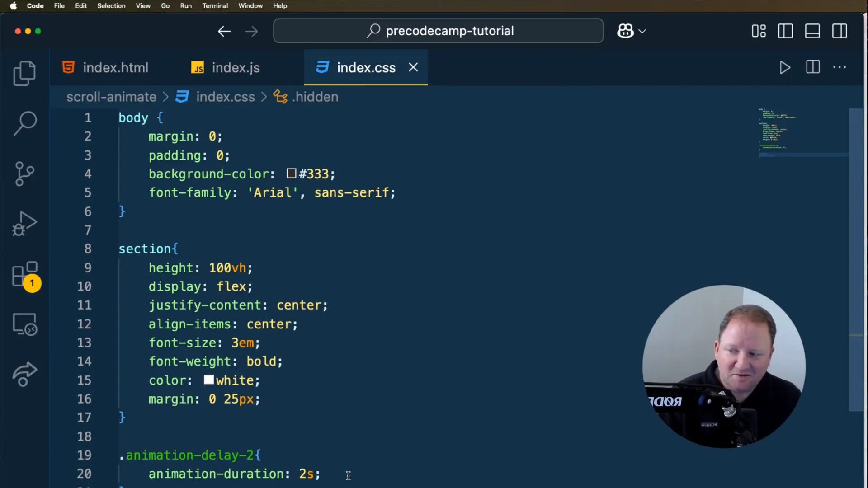
Task: Toggle the primary side bar layout button
Action: [785, 31]
